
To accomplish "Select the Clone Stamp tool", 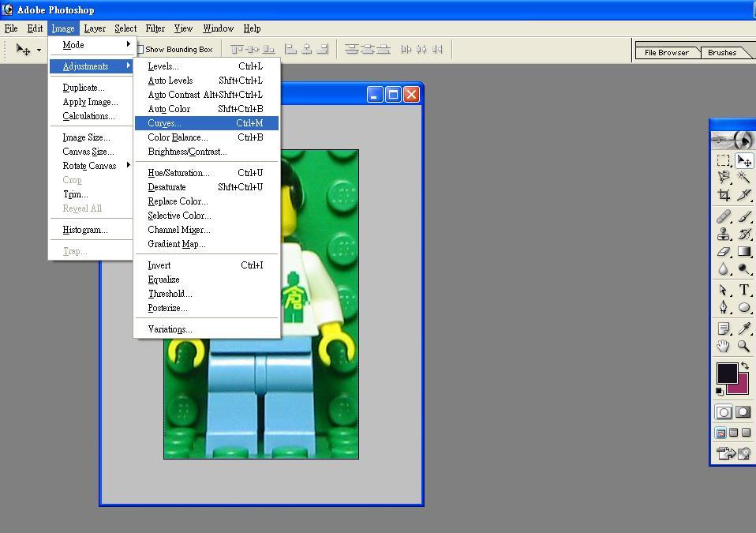I will coord(723,234).
